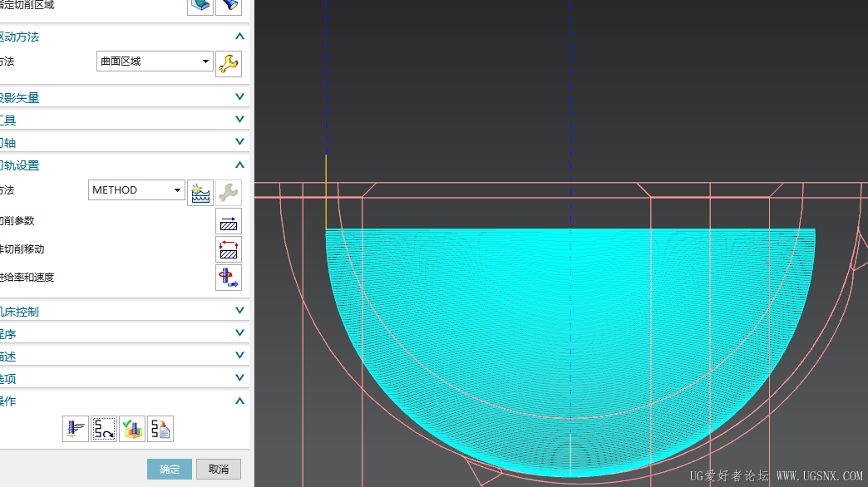The image size is (868, 487).
Task: Click the select cut area geometry icon
Action: pyautogui.click(x=200, y=6)
